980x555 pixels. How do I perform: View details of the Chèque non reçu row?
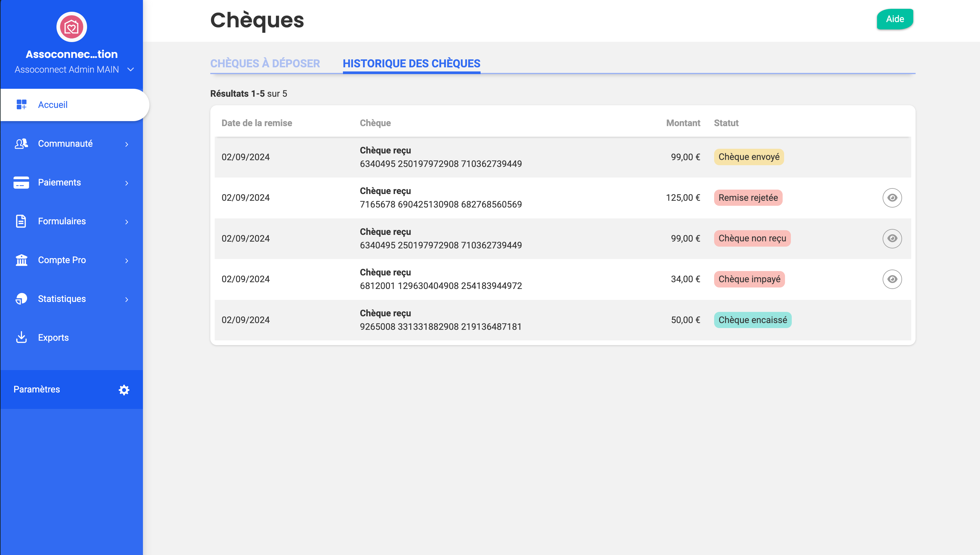892,238
